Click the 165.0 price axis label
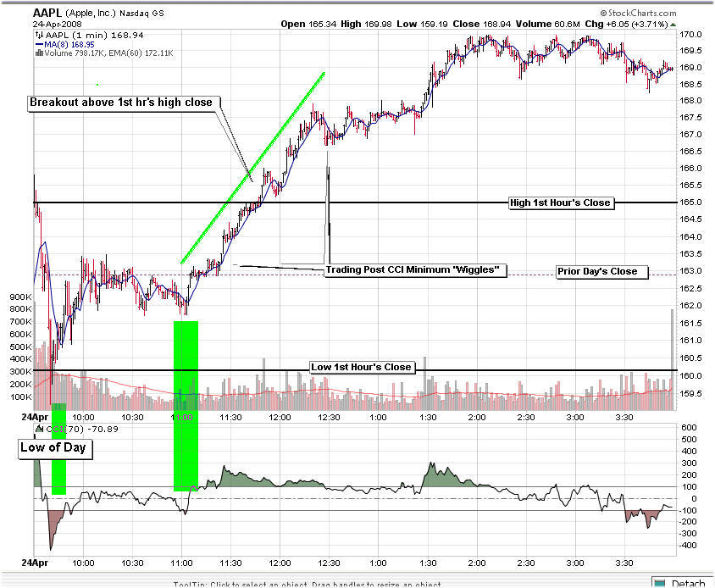 (690, 202)
